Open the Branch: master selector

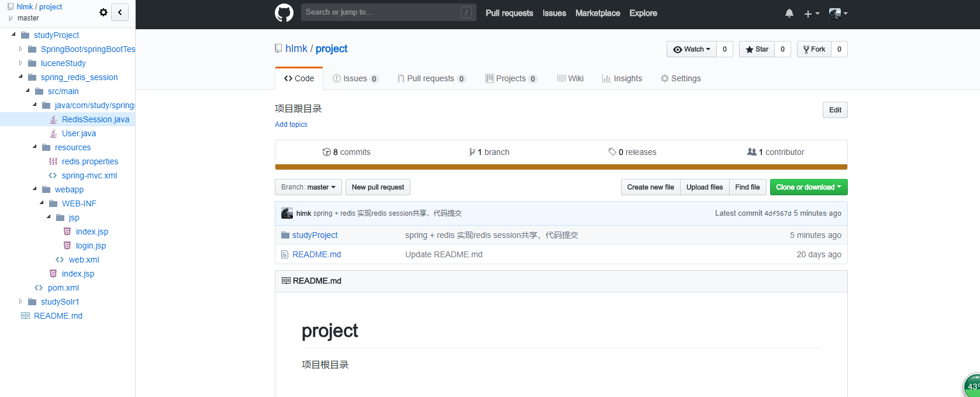click(x=309, y=187)
